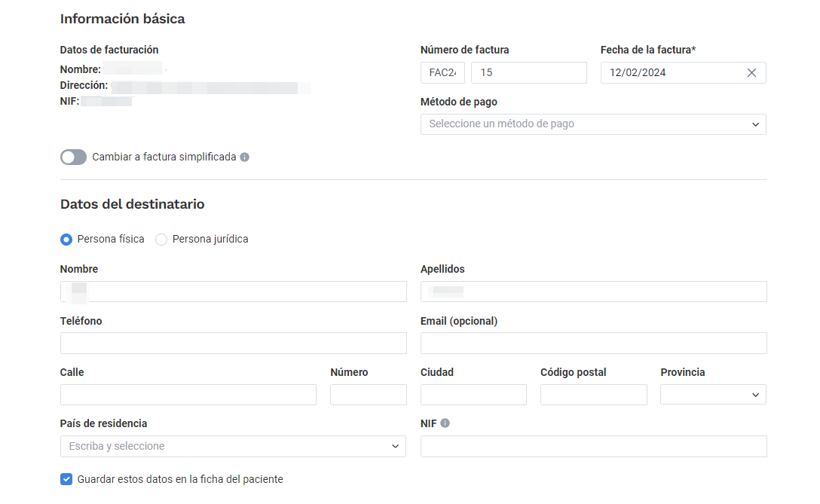Screen dimensions: 820x504
Task: Click the info icon next to the NIF label
Action: tap(445, 423)
